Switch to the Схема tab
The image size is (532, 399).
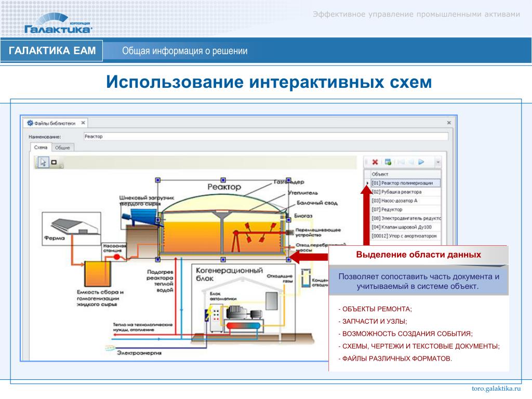click(x=41, y=147)
